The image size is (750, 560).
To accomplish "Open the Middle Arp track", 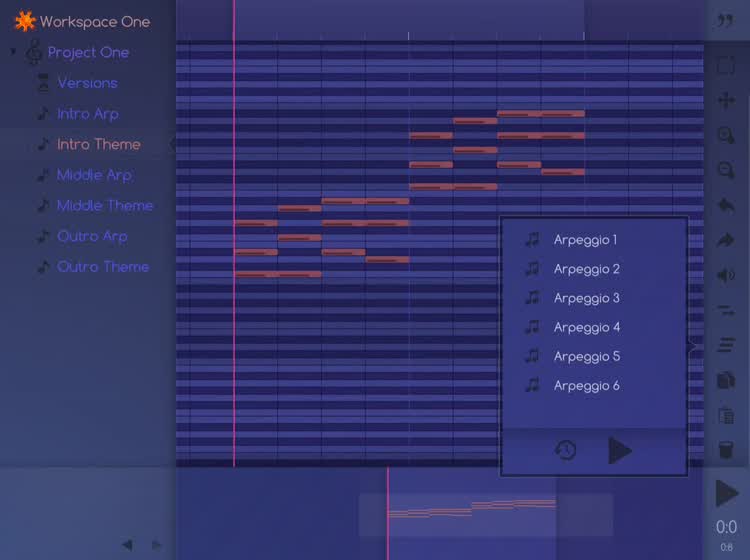I will click(94, 175).
